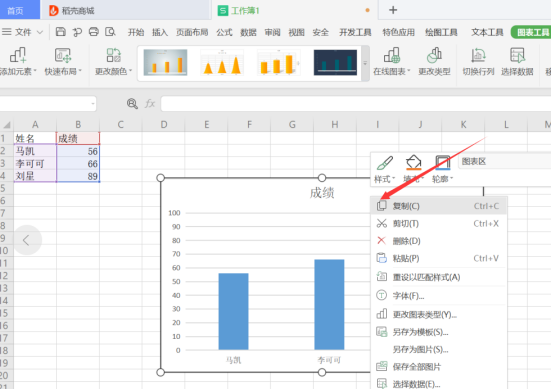554x390 pixels.
Task: Switch to the 文本工具 ribbon tab
Action: [487, 32]
